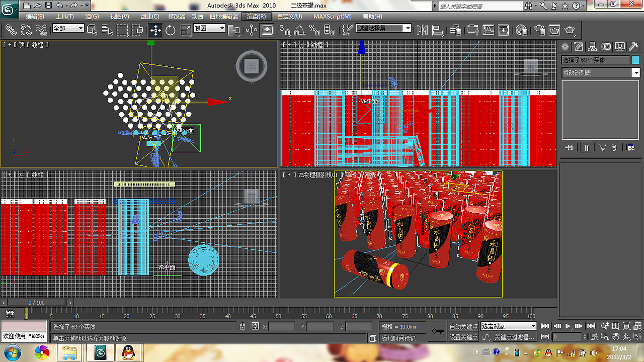Toggle the Selection Lock padlock

click(243, 326)
